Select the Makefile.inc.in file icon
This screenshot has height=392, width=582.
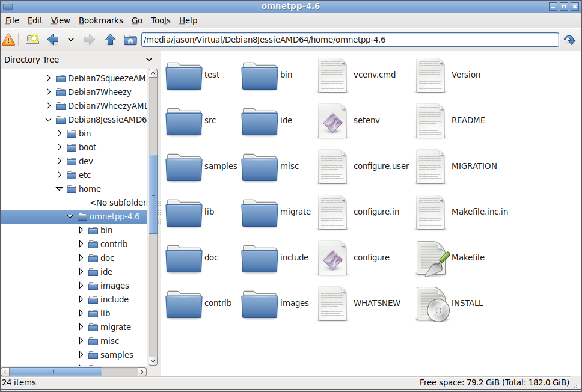pyautogui.click(x=430, y=212)
